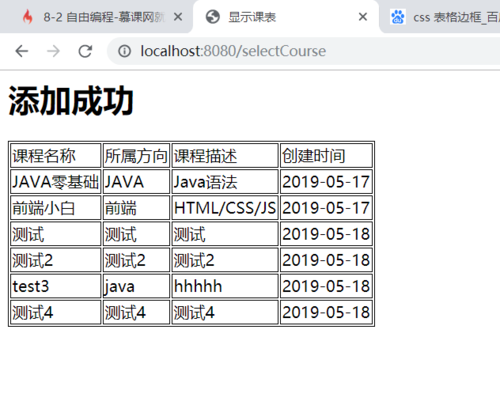Click the hhhhh description cell

tap(225, 286)
